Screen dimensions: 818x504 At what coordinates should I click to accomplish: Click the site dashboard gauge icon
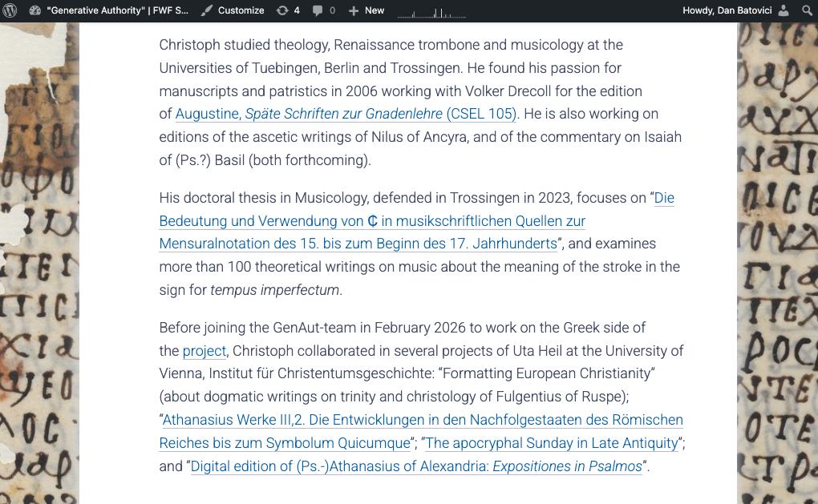coord(34,10)
